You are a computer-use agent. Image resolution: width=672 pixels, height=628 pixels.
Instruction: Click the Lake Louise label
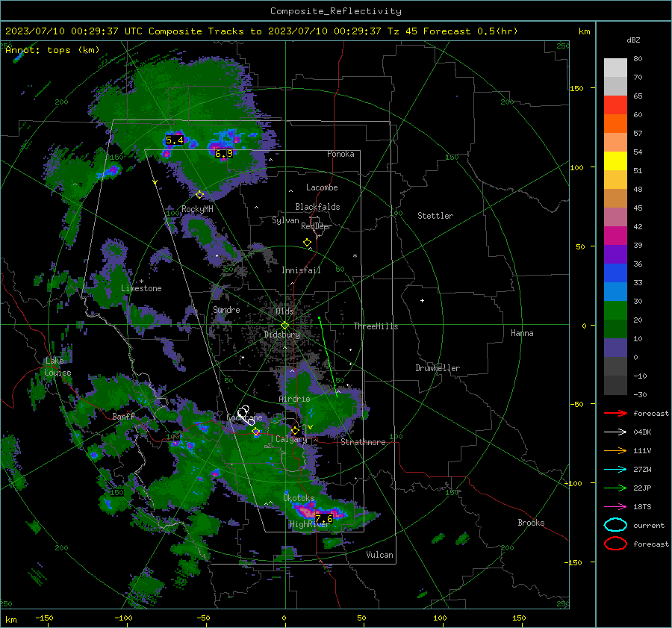[x=57, y=367]
